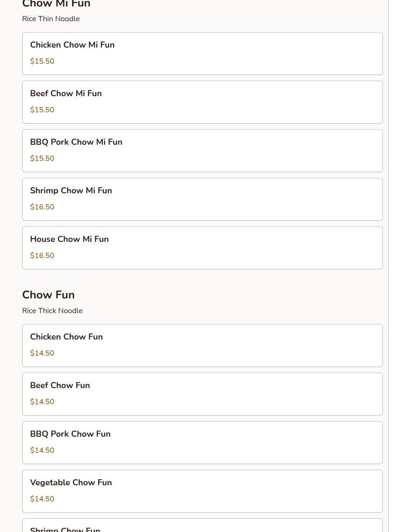Click the Rice Thin Noodle description
The height and width of the screenshot is (532, 398).
pyautogui.click(x=51, y=19)
